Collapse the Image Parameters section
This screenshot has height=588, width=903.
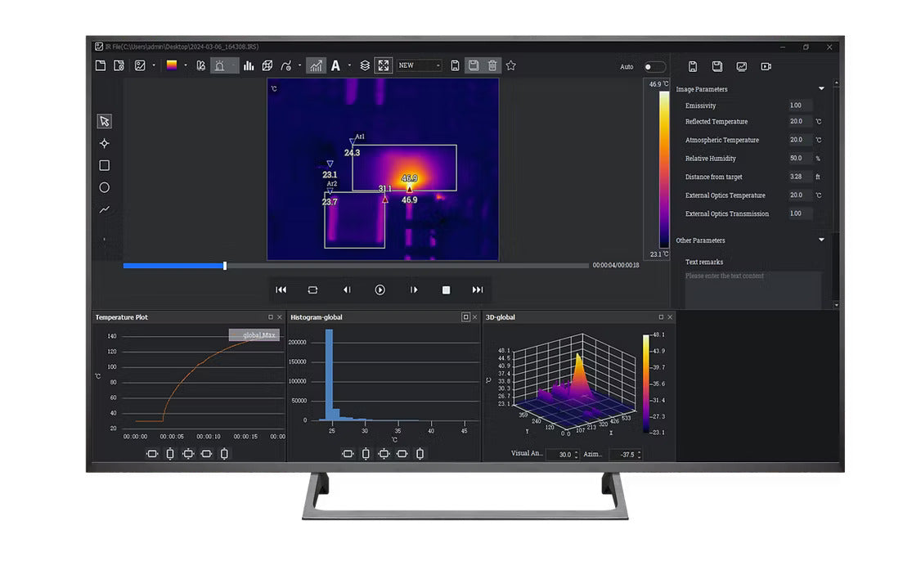tap(821, 89)
